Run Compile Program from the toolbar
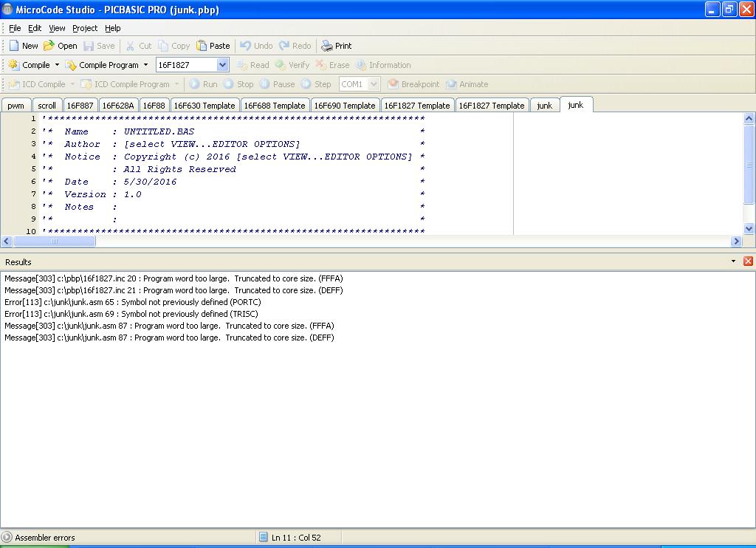The width and height of the screenshot is (756, 548). pos(102,65)
